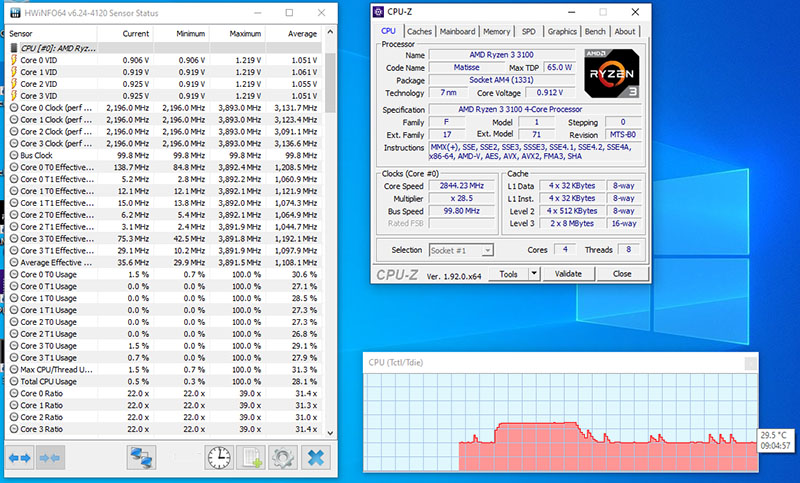Click the Validate button in CPU-Z
The height and width of the screenshot is (483, 800).
[x=568, y=274]
